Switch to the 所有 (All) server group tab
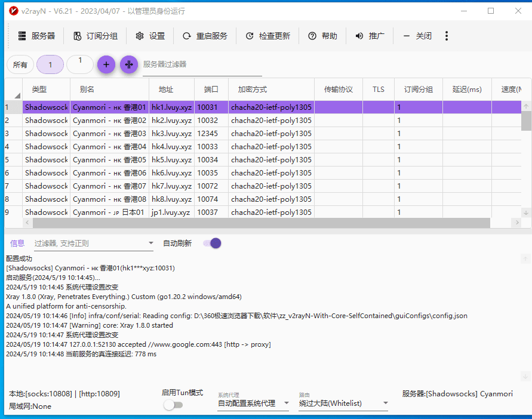Viewport: 532px width, 419px height. [x=20, y=64]
